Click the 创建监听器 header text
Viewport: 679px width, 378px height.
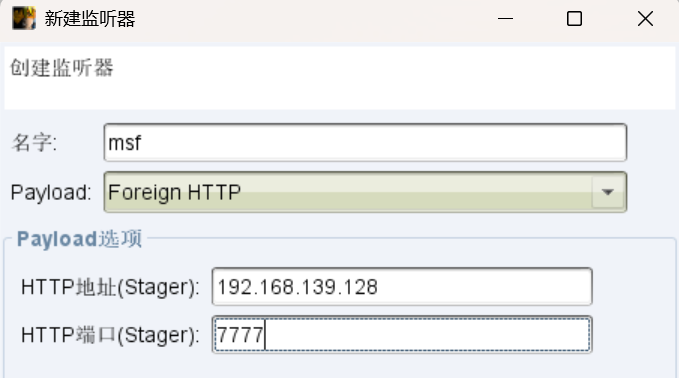tap(61, 68)
